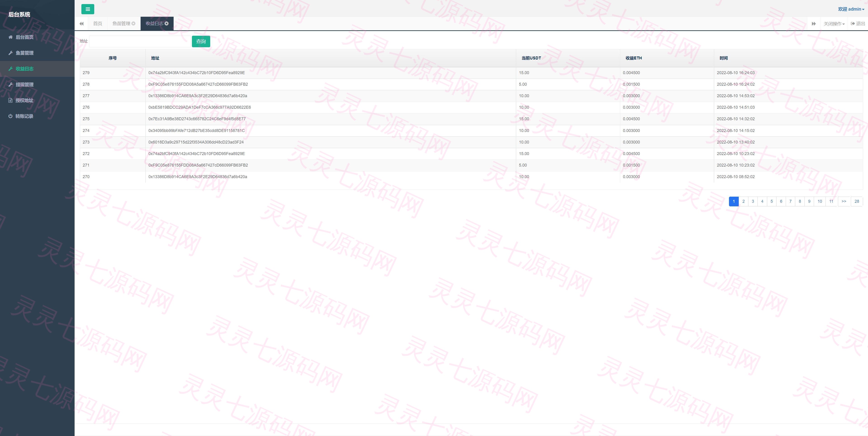Go to page 2 in pagination
The width and height of the screenshot is (868, 436).
[743, 201]
